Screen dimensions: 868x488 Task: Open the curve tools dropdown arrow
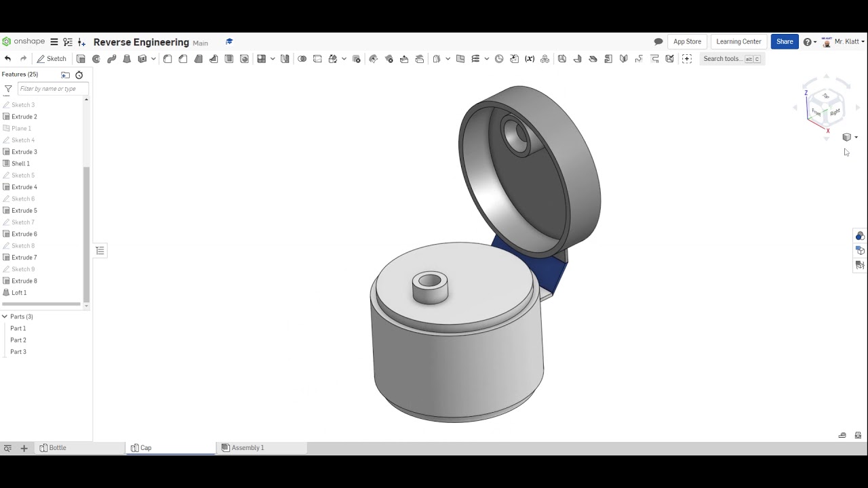[486, 59]
